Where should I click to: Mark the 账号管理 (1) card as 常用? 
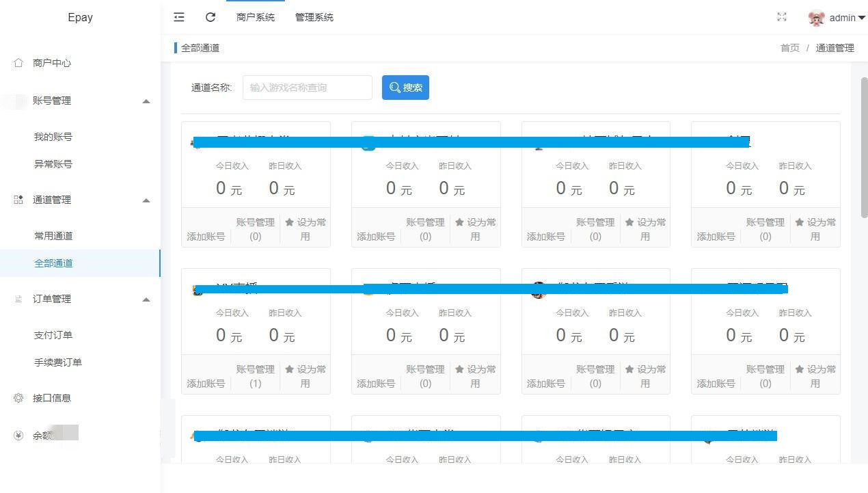(305, 376)
